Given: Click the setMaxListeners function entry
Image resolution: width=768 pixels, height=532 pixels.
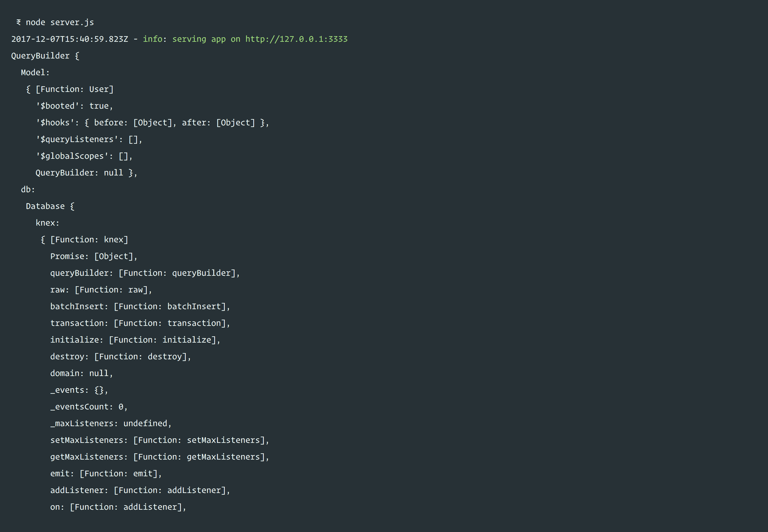Looking at the screenshot, I should click(x=159, y=440).
